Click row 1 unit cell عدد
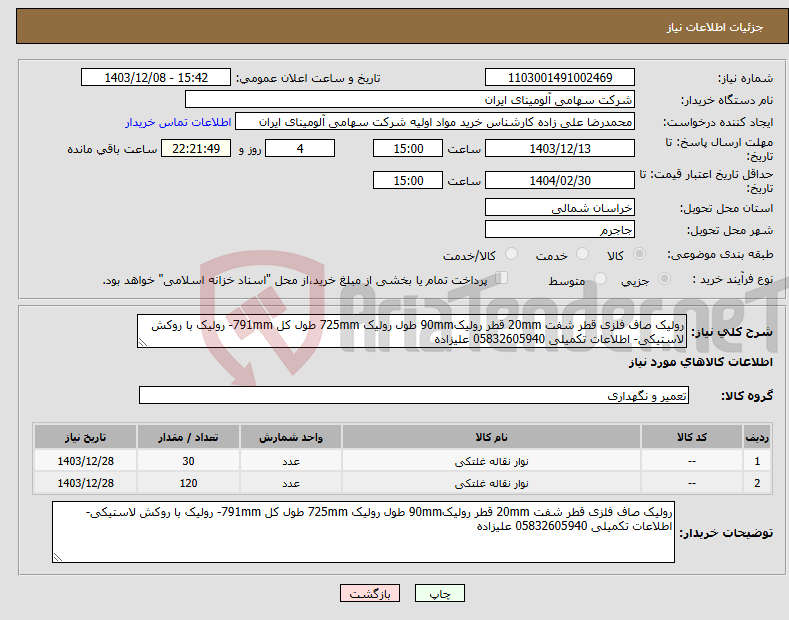 point(291,461)
